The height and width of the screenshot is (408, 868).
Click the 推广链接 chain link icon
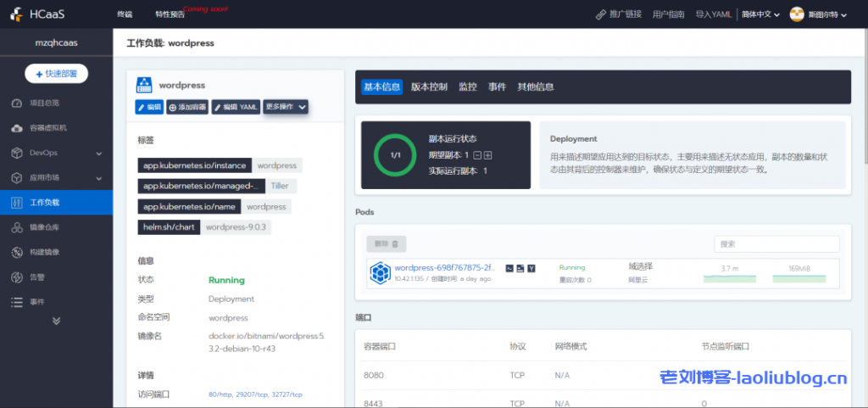coord(602,14)
